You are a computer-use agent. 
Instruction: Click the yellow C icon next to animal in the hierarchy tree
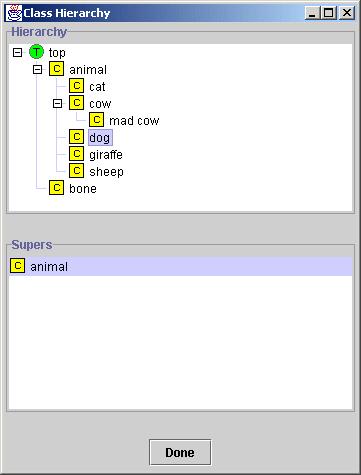click(57, 69)
